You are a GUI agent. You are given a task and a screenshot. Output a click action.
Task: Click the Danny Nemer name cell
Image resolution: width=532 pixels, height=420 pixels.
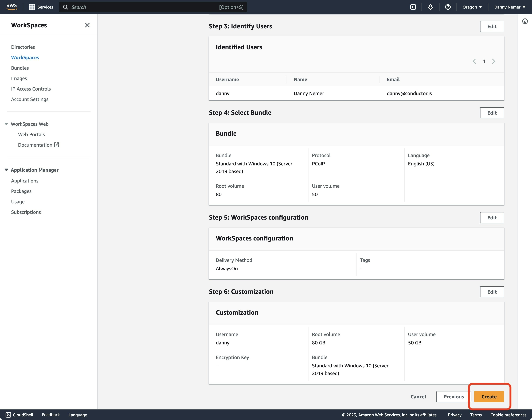309,93
